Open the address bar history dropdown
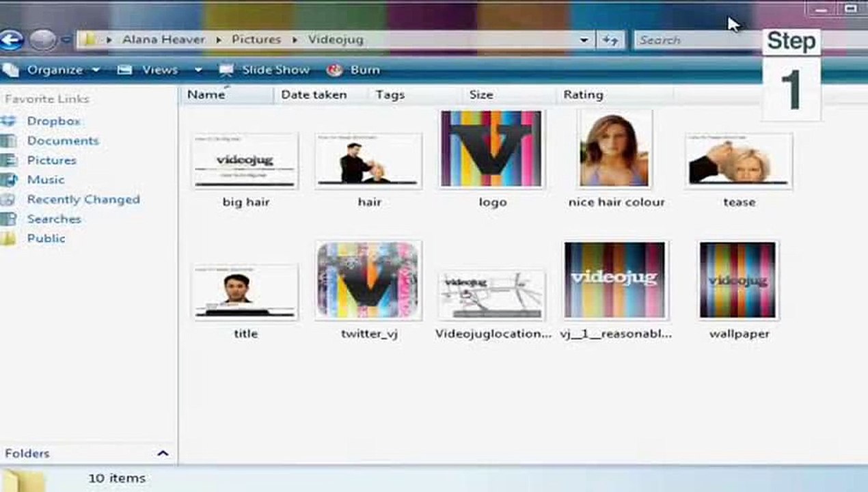 tap(584, 40)
